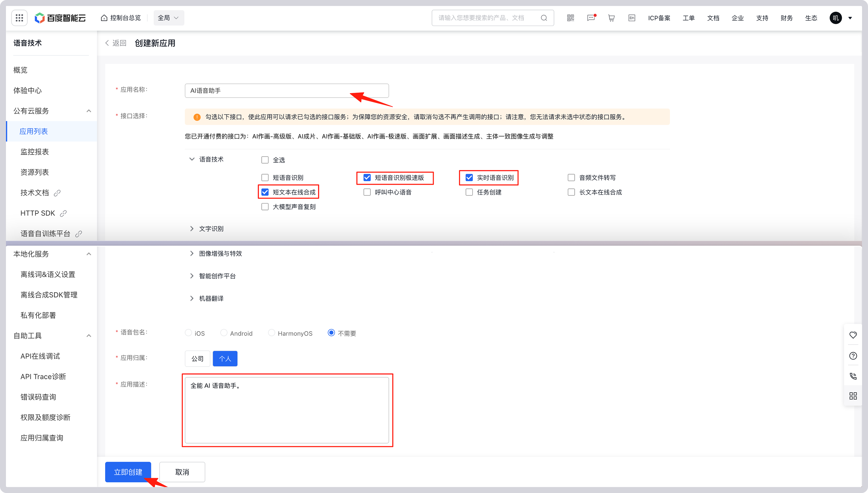The width and height of the screenshot is (868, 493).
Task: Open the message notification icon
Action: click(591, 18)
